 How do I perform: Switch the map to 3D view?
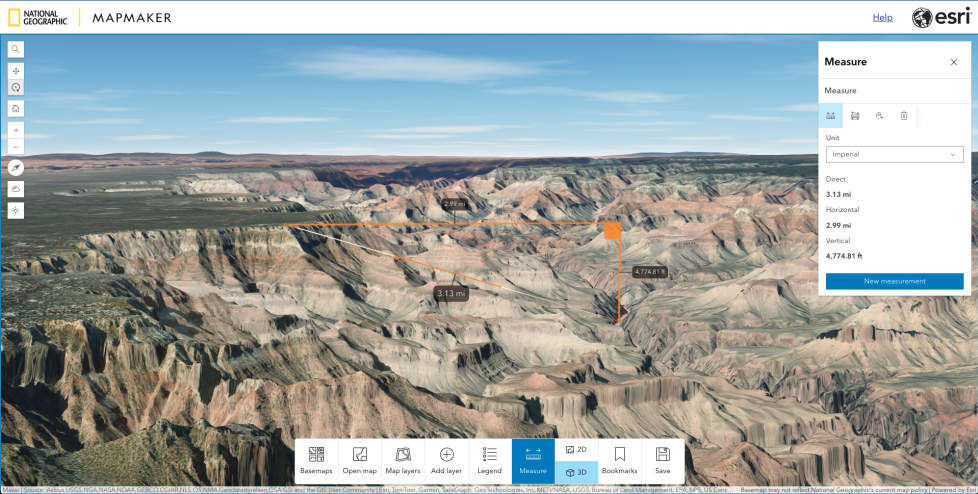[x=576, y=472]
